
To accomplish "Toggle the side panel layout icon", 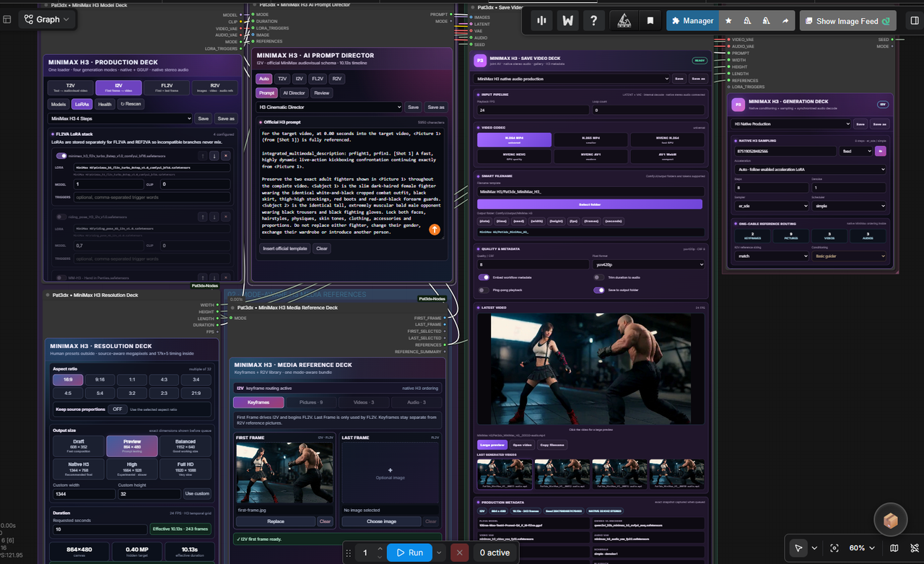I will (x=914, y=21).
